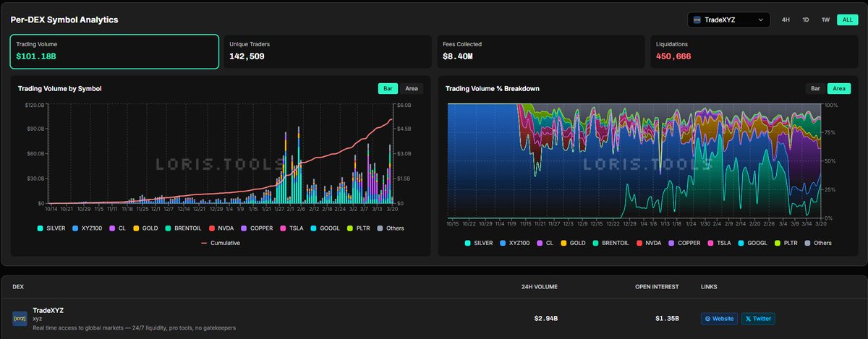Select the Trading Volume stat card
The height and width of the screenshot is (339, 868).
(x=114, y=51)
